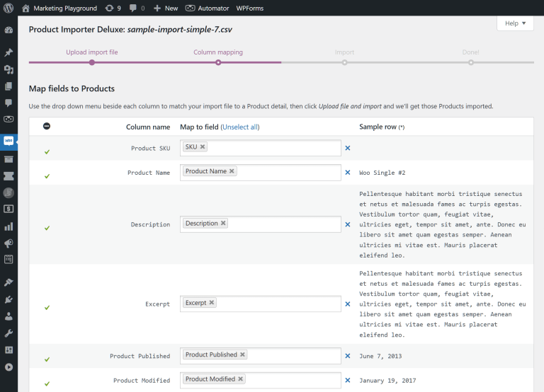This screenshot has height=392, width=544.
Task: Open Plugins in the sidebar
Action: coord(8,299)
